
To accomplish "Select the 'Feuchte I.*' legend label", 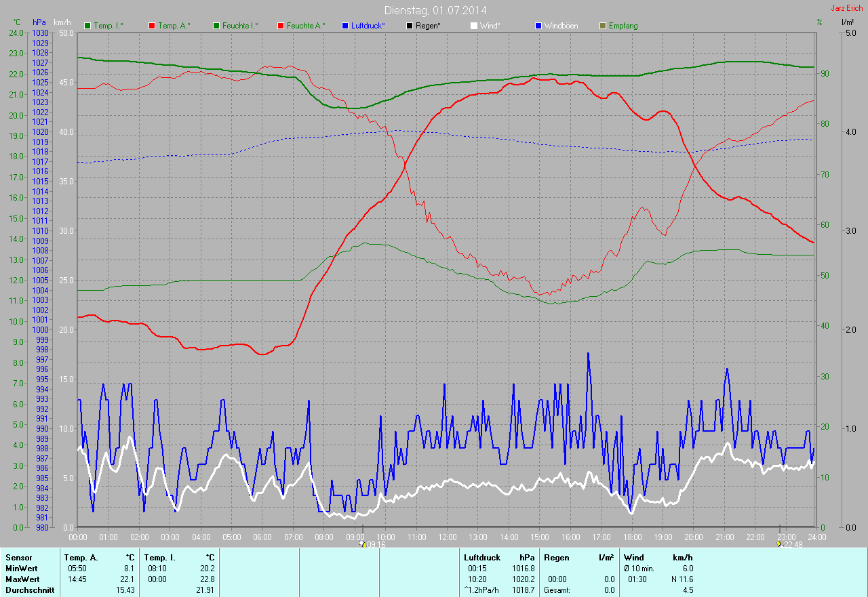I will pos(241,26).
